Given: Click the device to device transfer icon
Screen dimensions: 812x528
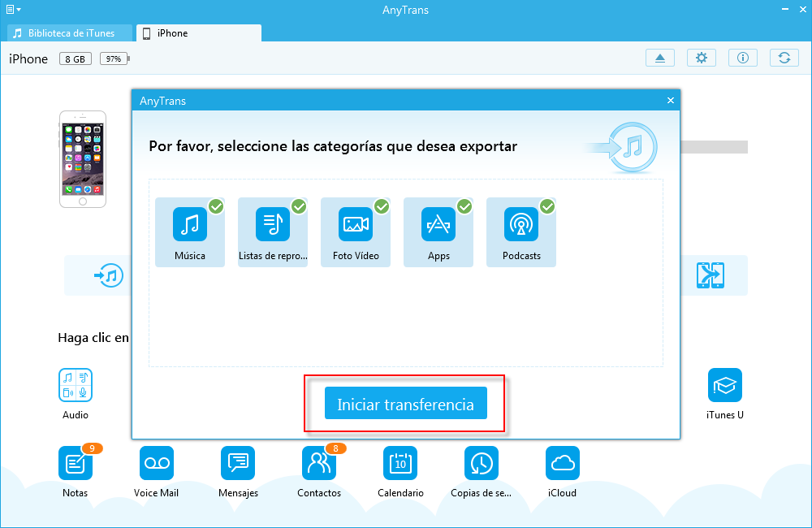Looking at the screenshot, I should click(710, 275).
